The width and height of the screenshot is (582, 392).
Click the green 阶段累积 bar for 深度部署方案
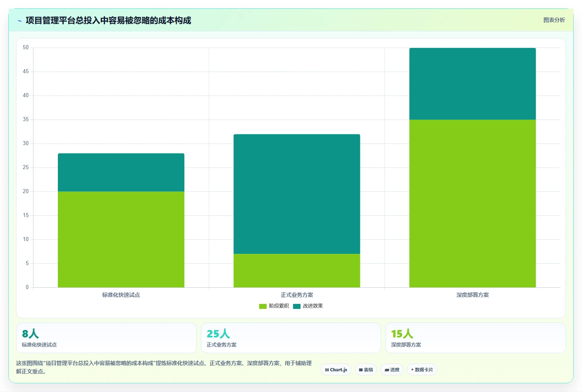[x=472, y=203]
